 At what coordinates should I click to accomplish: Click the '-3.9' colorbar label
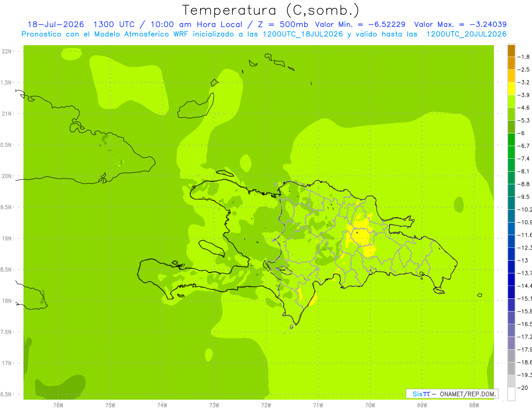tap(524, 95)
